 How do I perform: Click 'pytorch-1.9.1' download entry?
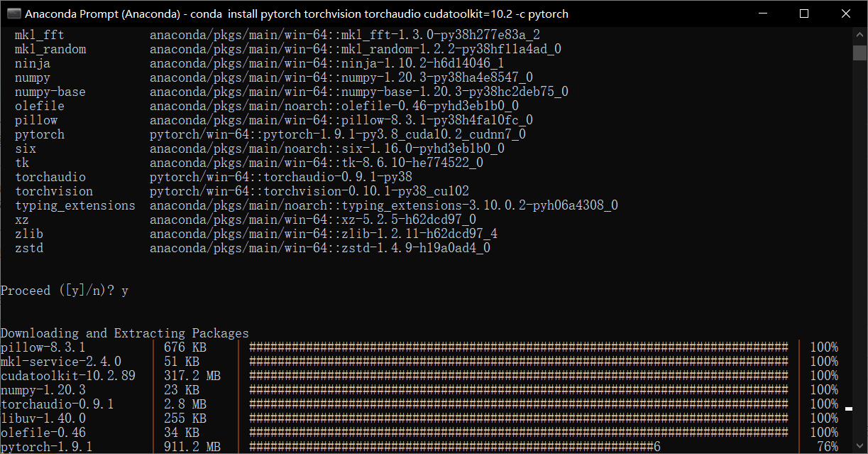click(x=47, y=447)
